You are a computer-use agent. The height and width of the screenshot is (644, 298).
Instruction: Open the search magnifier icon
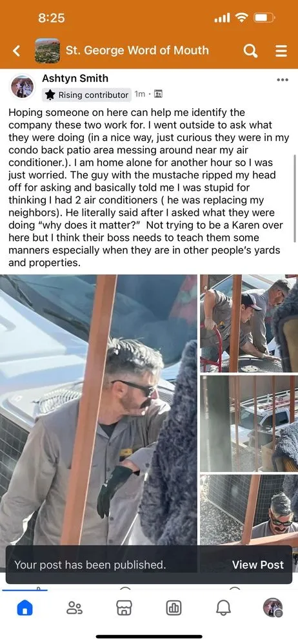(x=251, y=51)
